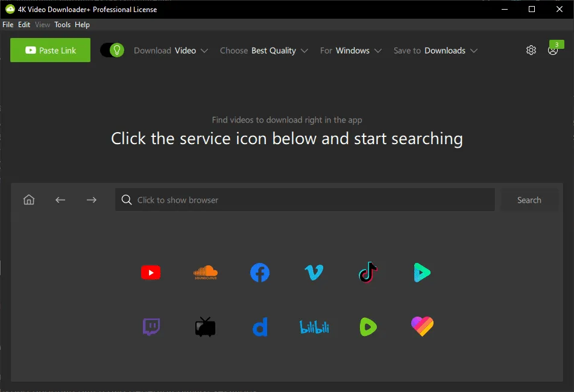
Task: Open the Help menu
Action: click(82, 25)
